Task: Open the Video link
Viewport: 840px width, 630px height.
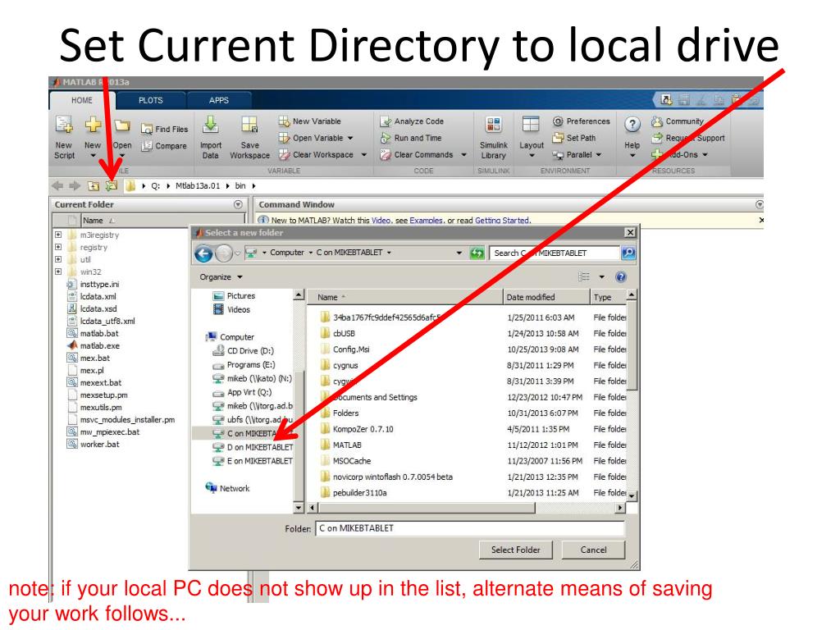Action: click(x=381, y=220)
